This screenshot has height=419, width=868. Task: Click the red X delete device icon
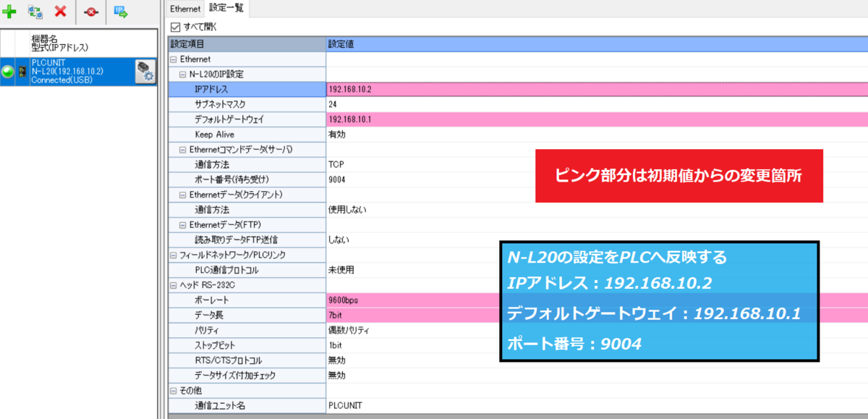60,11
